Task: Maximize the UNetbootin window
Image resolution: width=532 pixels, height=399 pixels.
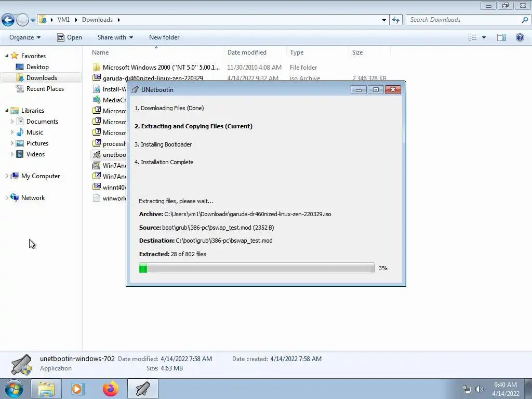Action: (x=376, y=89)
